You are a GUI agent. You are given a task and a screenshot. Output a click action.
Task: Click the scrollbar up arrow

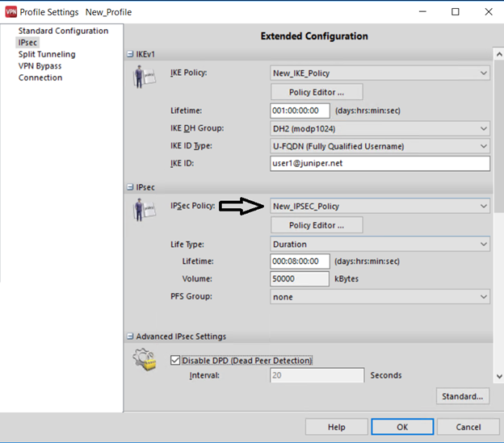[499, 54]
